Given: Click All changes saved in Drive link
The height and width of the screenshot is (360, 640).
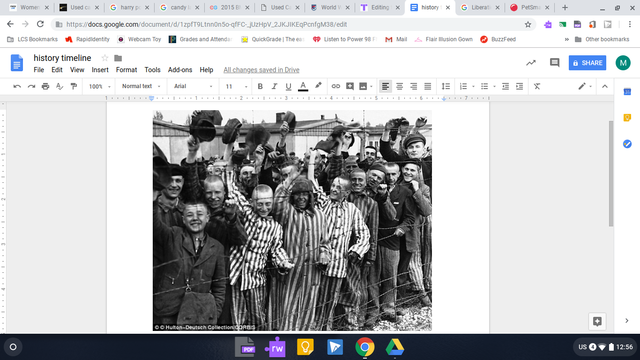Looking at the screenshot, I should [261, 70].
